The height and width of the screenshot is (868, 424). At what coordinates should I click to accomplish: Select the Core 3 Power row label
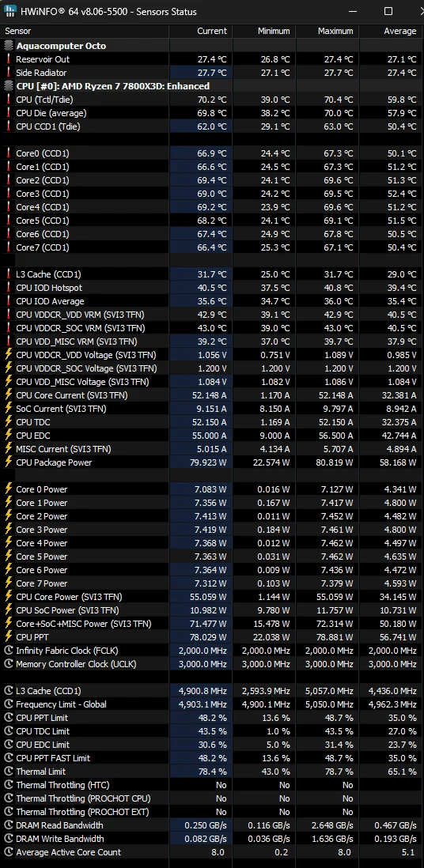[x=42, y=530]
